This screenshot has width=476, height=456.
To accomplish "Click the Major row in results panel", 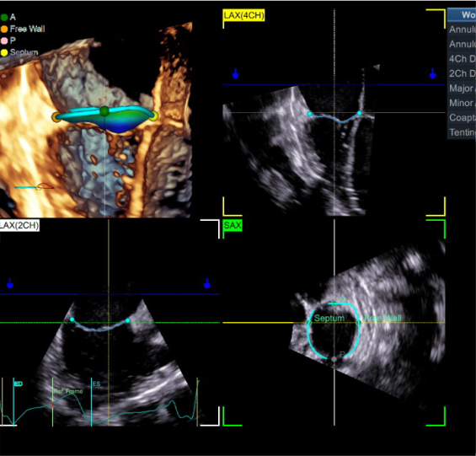I will 462,89.
